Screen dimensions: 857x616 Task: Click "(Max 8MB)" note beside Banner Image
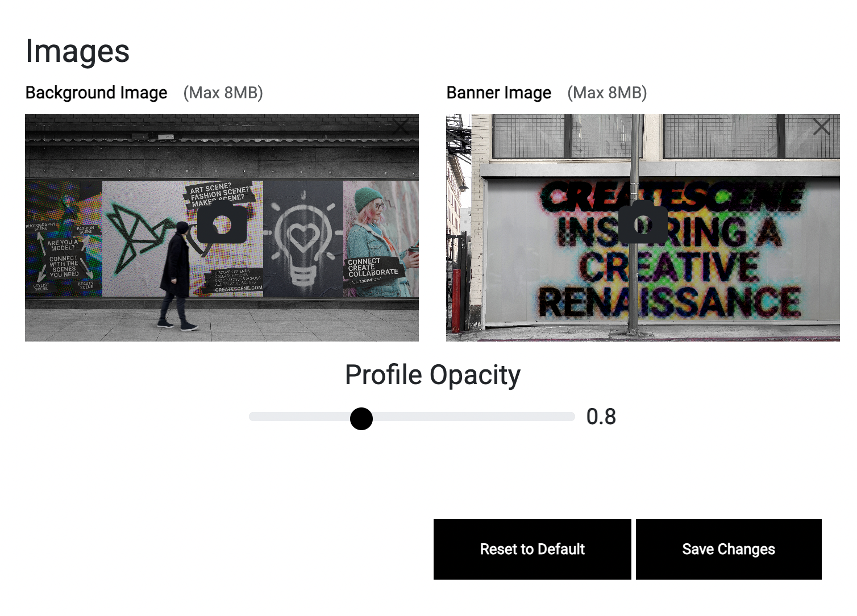607,93
